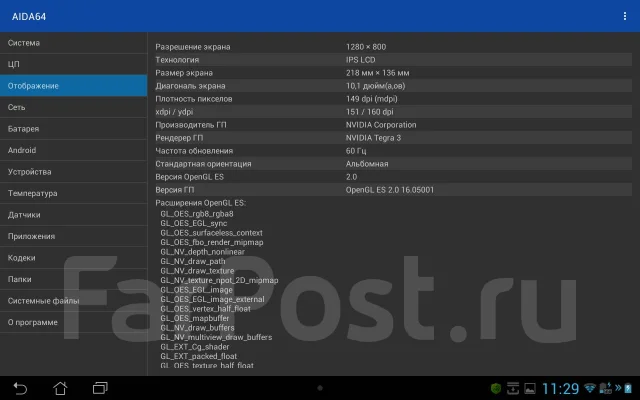Tap the tablet battery icon
Image resolution: width=640 pixels, height=400 pixels.
point(628,388)
